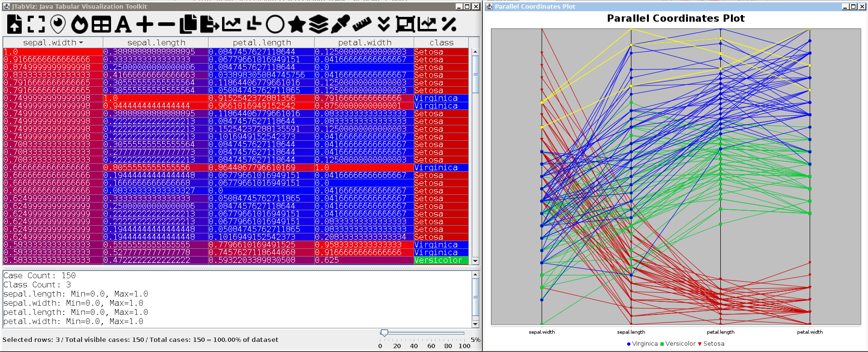Click the sepal.length axis label in plot
The height and width of the screenshot is (352, 868).
pos(631,332)
